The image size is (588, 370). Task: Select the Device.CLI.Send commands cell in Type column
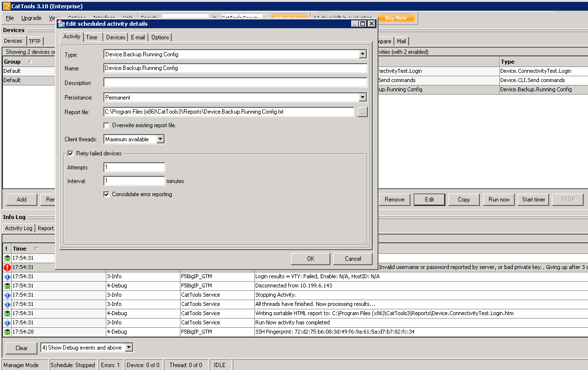[543, 80]
